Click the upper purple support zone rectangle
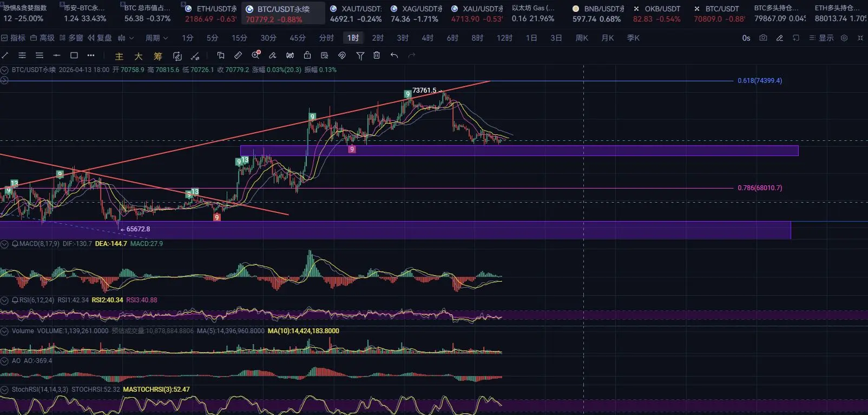This screenshot has height=415, width=868. (519, 151)
